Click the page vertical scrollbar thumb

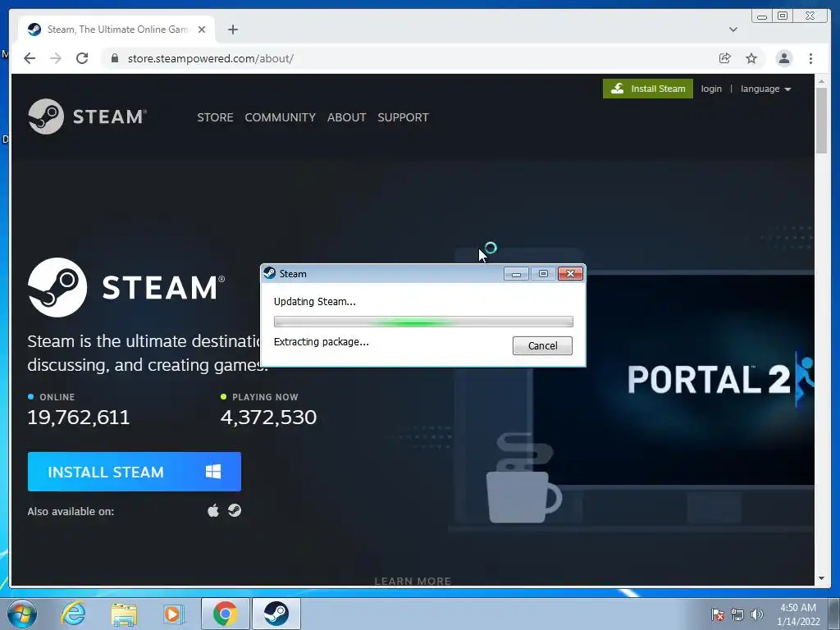tap(821, 121)
